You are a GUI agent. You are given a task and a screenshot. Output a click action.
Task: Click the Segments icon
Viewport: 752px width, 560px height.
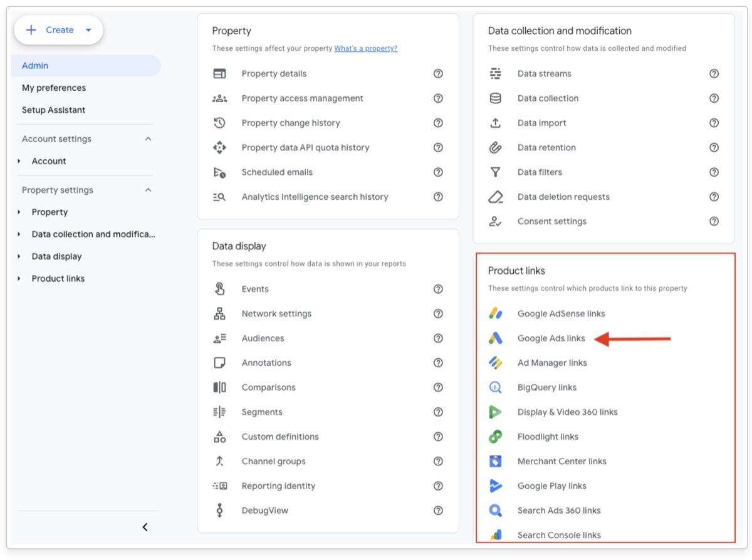pyautogui.click(x=219, y=412)
